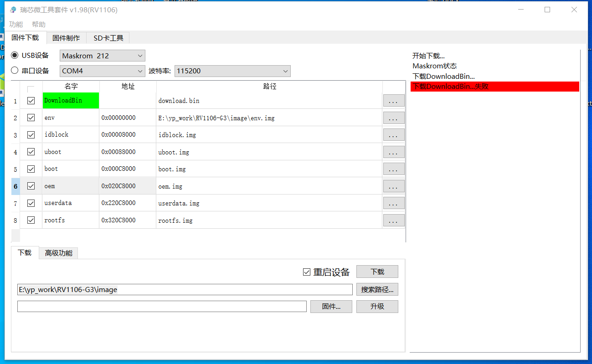The image size is (592, 364).
Task: Uncheck the DownloadBin row checkbox
Action: pos(31,101)
